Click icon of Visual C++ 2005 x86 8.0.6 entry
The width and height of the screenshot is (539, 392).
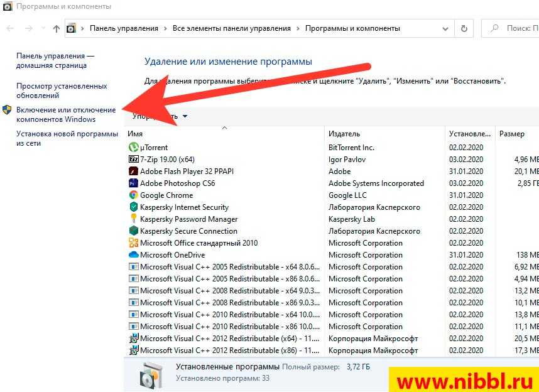tap(133, 278)
